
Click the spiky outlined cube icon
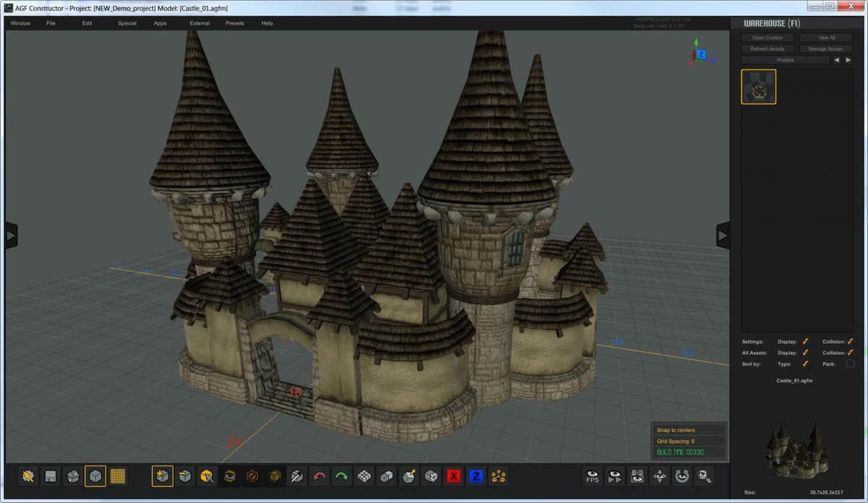[x=432, y=476]
